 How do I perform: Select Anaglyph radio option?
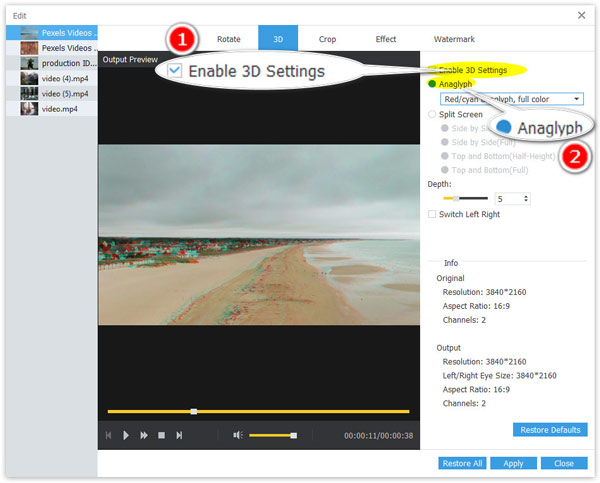[x=432, y=84]
